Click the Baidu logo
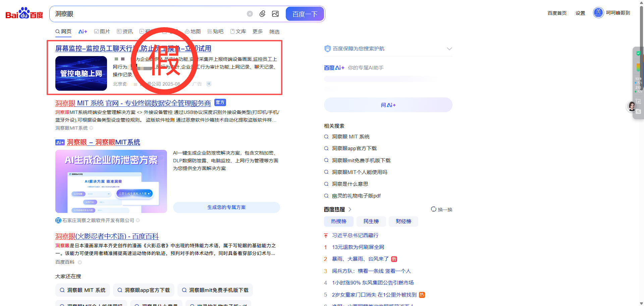Image resolution: width=644 pixels, height=306 pixels. (24, 14)
